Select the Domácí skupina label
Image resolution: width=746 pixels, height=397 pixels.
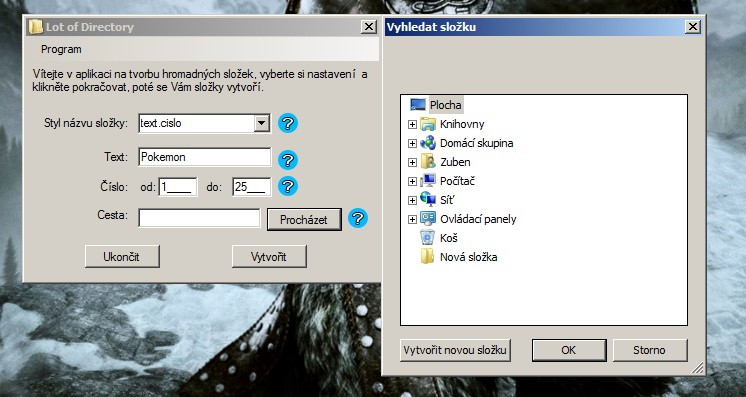pyautogui.click(x=476, y=143)
